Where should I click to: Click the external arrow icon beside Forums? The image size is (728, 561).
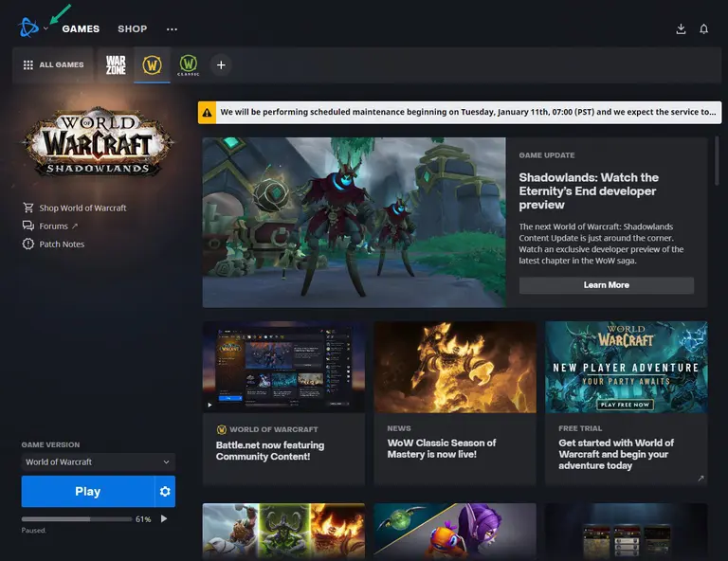[x=75, y=226]
